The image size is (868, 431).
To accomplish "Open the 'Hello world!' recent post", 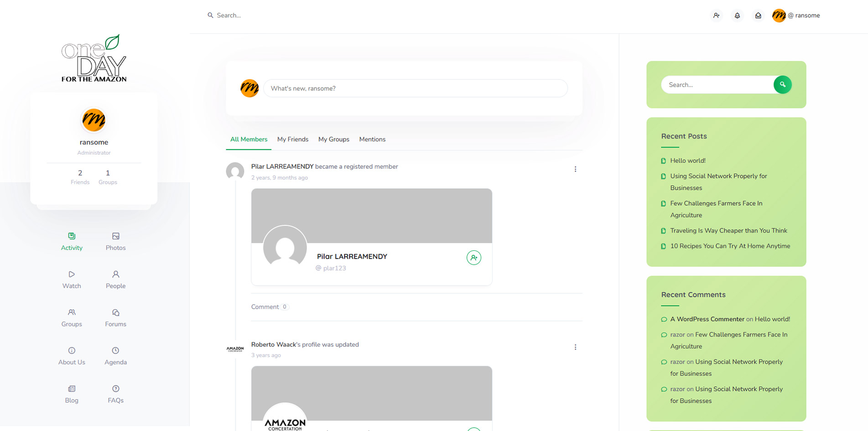I will point(687,161).
